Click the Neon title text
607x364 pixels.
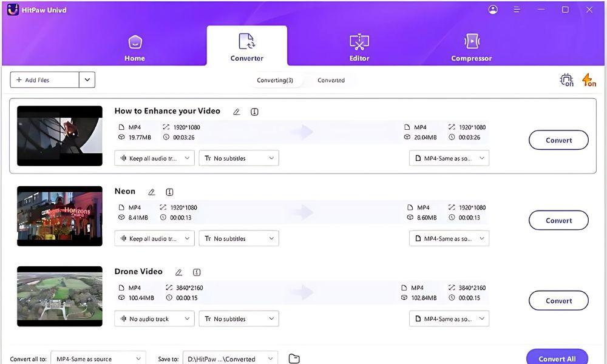[125, 191]
